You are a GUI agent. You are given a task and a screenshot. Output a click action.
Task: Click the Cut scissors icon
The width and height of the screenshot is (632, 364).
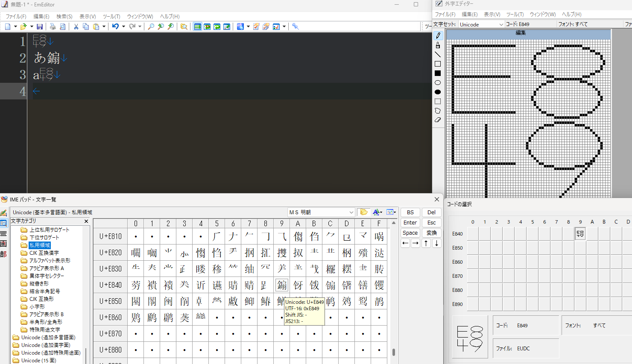(76, 26)
